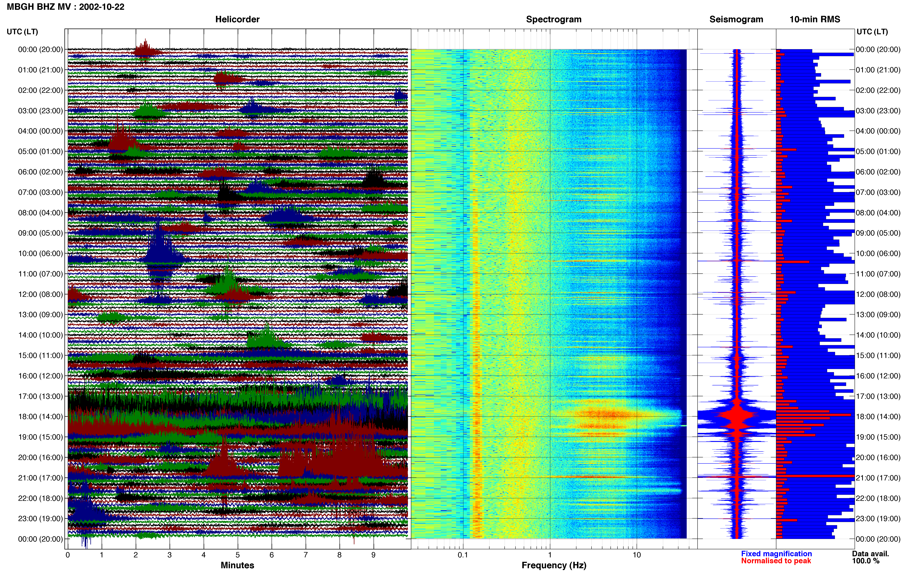The width and height of the screenshot is (924, 578).
Task: Click left time label '12:00 (08:00)'
Action: click(41, 294)
